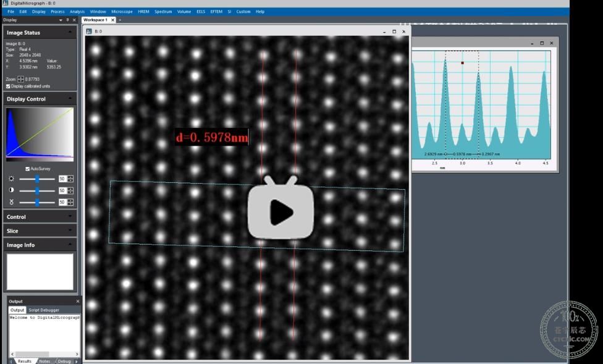Open the HREM menu
Image resolution: width=603 pixels, height=364 pixels.
[x=143, y=12]
